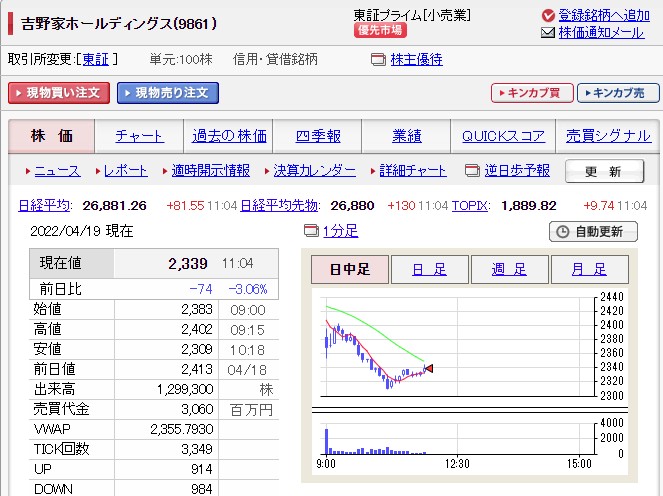The height and width of the screenshot is (496, 663).
Task: Click the window icon next to 1分足
Action: 312,231
